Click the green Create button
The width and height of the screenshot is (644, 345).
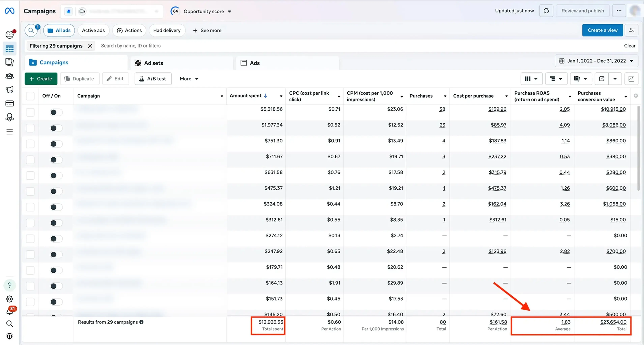pyautogui.click(x=41, y=79)
